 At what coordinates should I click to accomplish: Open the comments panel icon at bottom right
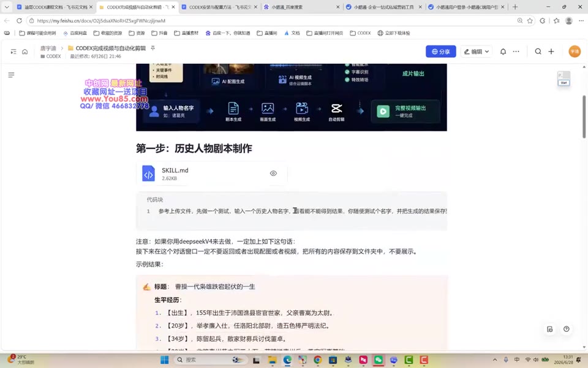pos(550,329)
